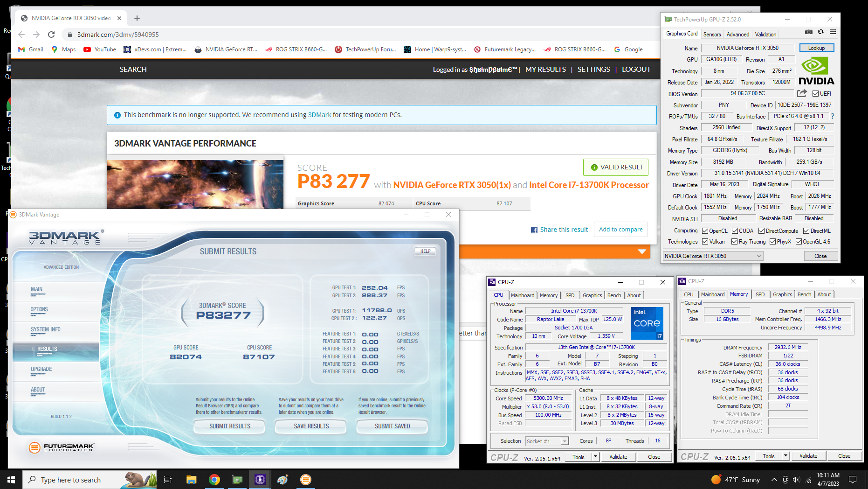The width and height of the screenshot is (868, 489).
Task: Switch to CPU-Z taskbar icon
Action: pyautogui.click(x=260, y=480)
